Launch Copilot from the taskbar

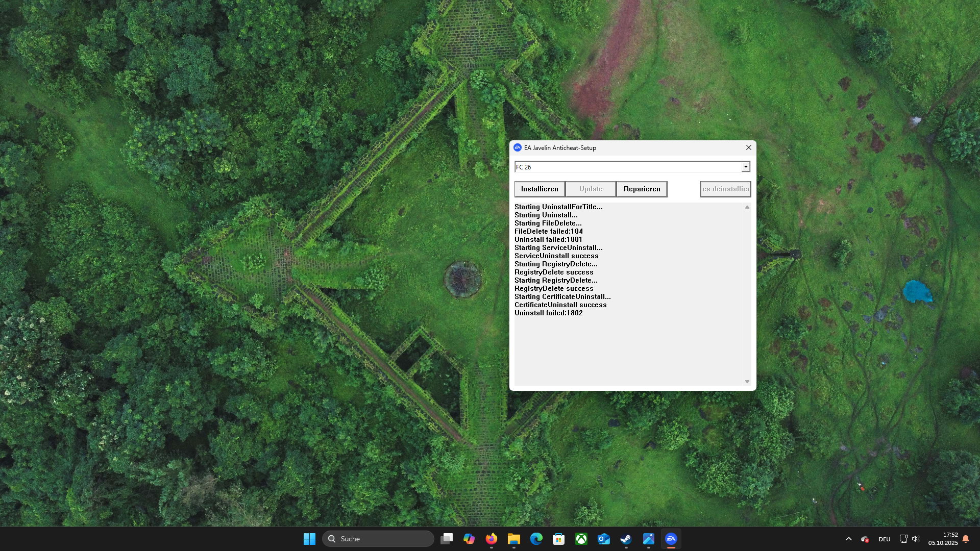tap(469, 539)
